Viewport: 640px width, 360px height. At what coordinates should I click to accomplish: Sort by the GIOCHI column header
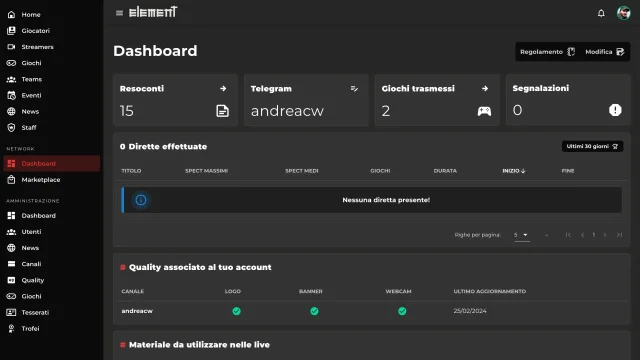click(x=380, y=171)
